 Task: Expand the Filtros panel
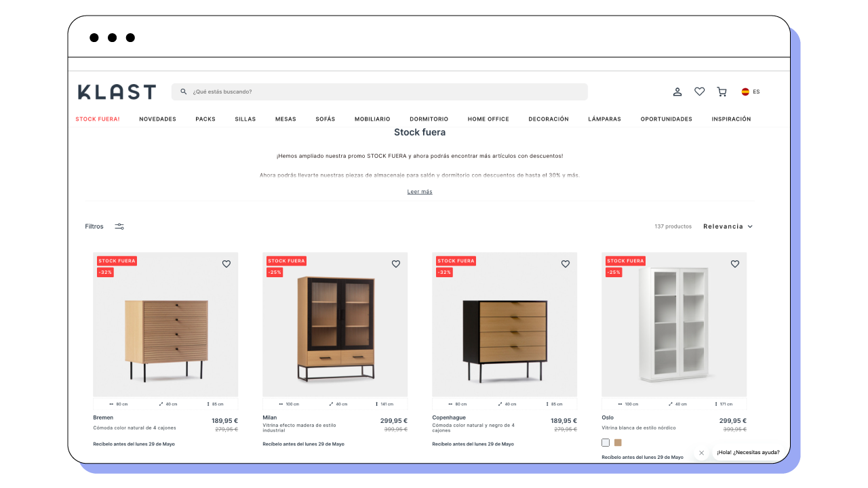tap(94, 226)
